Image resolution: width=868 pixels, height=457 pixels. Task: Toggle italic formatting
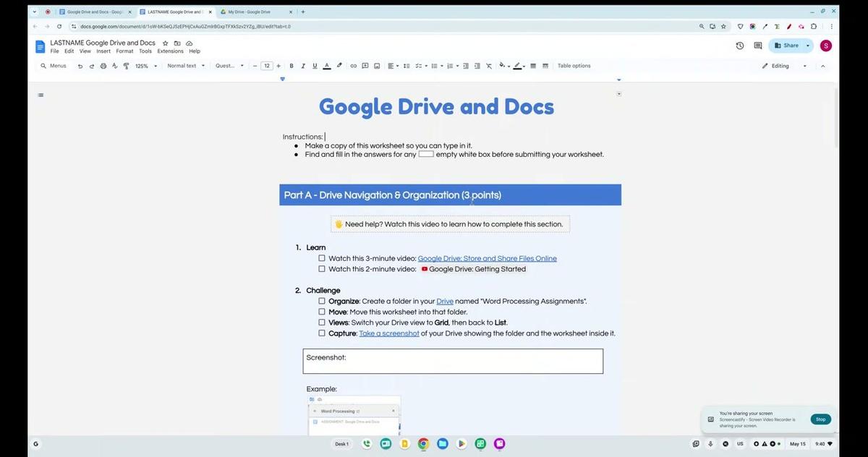tap(303, 66)
